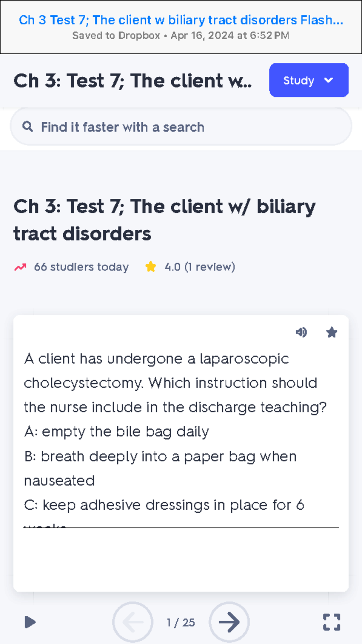Open the Study mode dropdown

(x=309, y=80)
